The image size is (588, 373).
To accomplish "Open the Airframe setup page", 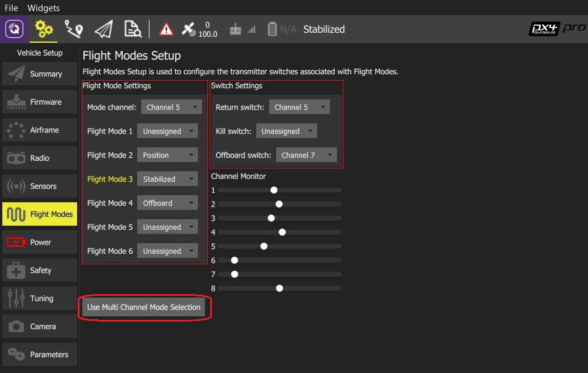I will point(40,130).
